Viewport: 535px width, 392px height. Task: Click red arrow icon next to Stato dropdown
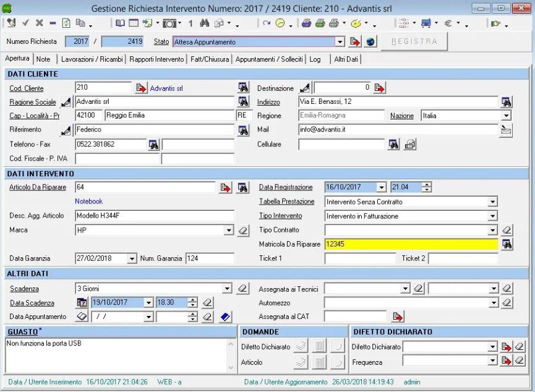(355, 42)
